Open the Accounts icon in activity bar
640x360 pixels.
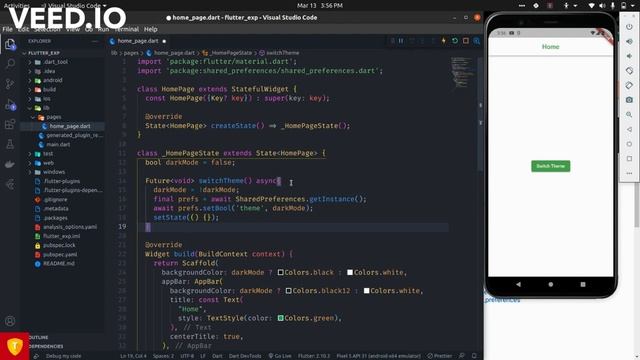10,321
